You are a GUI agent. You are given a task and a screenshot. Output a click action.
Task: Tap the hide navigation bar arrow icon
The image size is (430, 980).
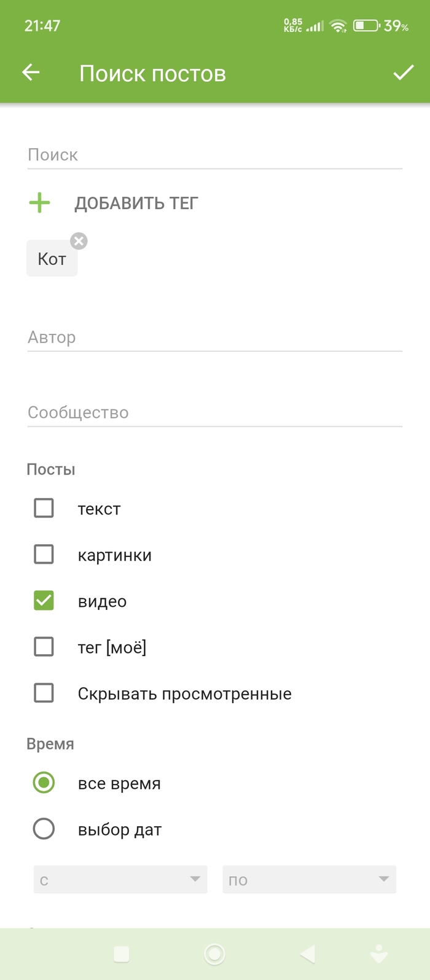pos(378,954)
